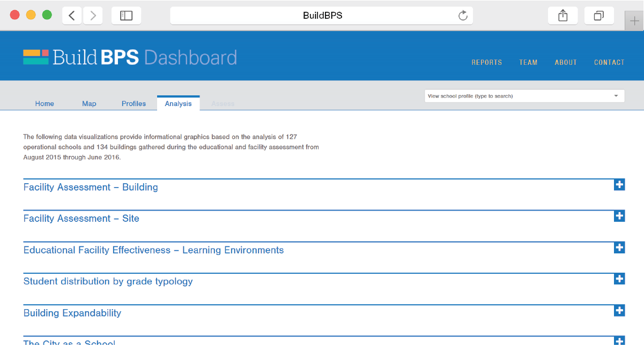Expand Facility Assessment – Site plus icon
The height and width of the screenshot is (345, 644).
coord(619,216)
